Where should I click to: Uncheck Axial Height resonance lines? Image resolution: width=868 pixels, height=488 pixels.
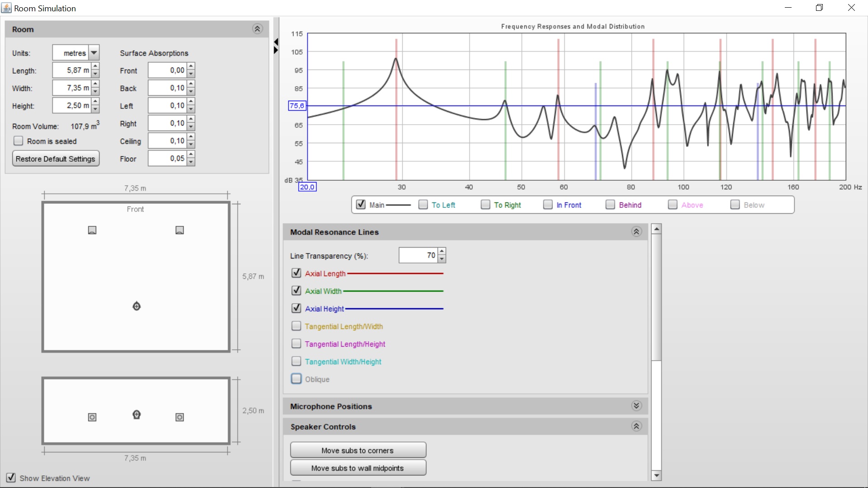click(297, 308)
